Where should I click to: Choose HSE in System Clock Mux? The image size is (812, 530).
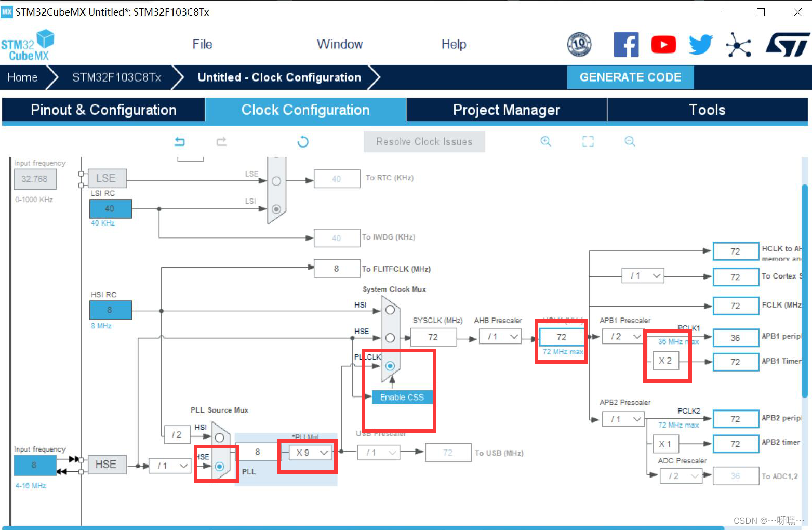tap(390, 338)
